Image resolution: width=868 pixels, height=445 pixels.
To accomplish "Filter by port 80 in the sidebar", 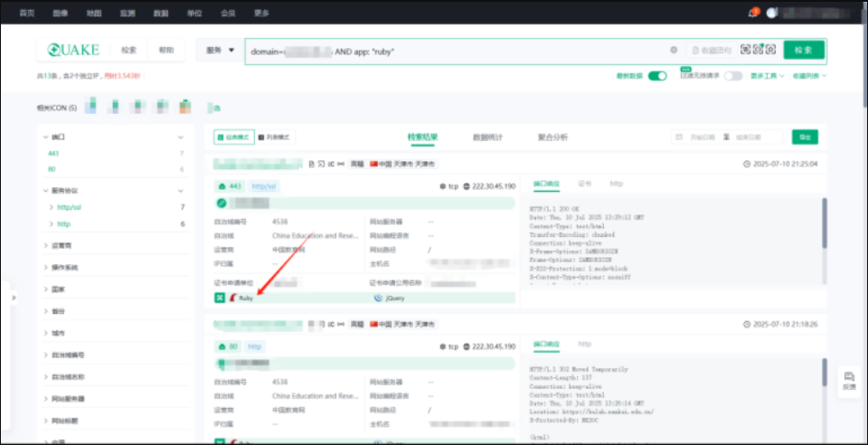I will click(52, 169).
